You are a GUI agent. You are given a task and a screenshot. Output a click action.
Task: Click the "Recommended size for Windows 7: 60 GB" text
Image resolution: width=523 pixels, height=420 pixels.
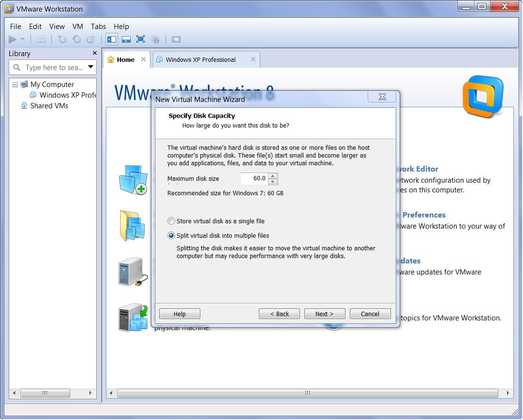pyautogui.click(x=225, y=193)
